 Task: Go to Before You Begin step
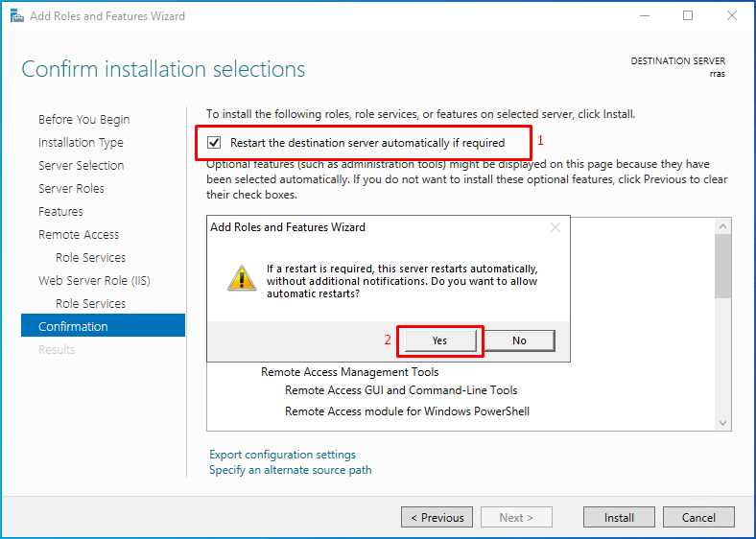[83, 120]
